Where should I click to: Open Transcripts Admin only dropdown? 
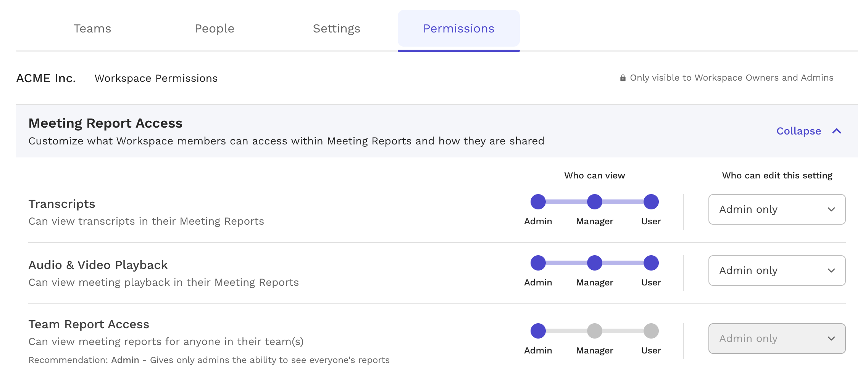777,209
